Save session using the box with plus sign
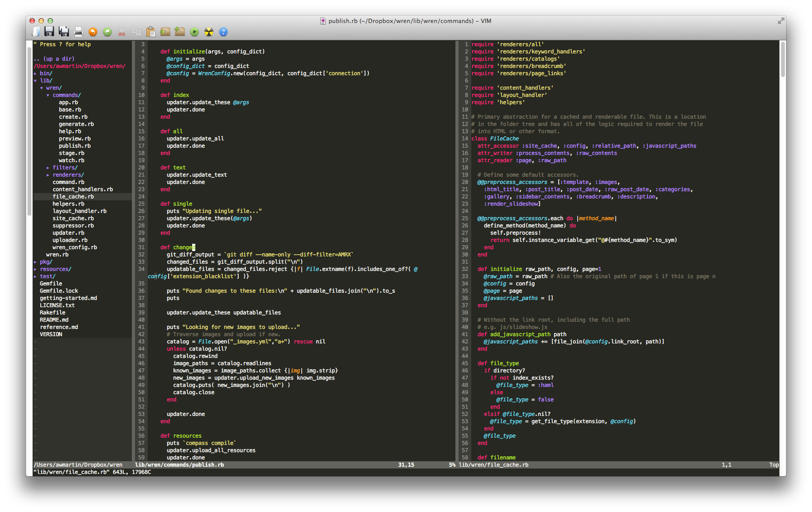 180,32
